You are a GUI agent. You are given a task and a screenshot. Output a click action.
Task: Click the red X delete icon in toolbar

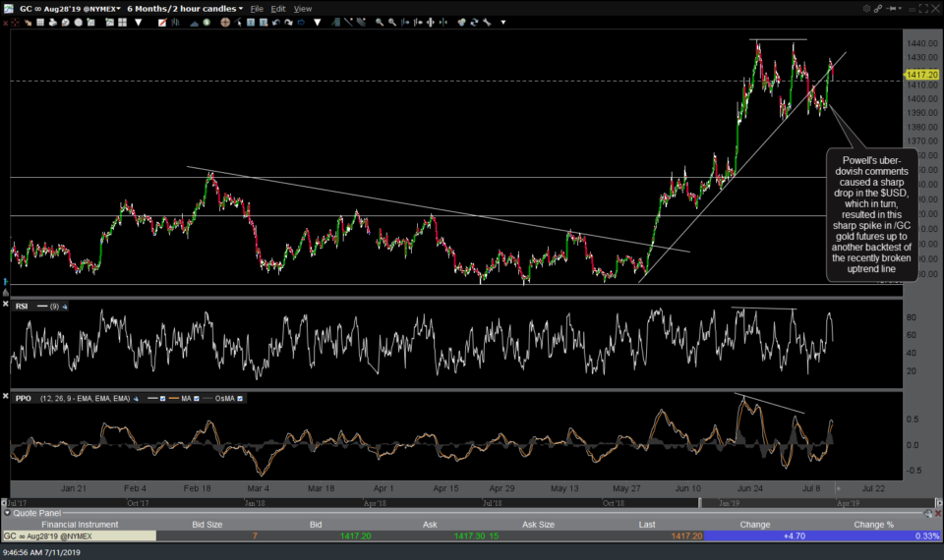point(5,23)
